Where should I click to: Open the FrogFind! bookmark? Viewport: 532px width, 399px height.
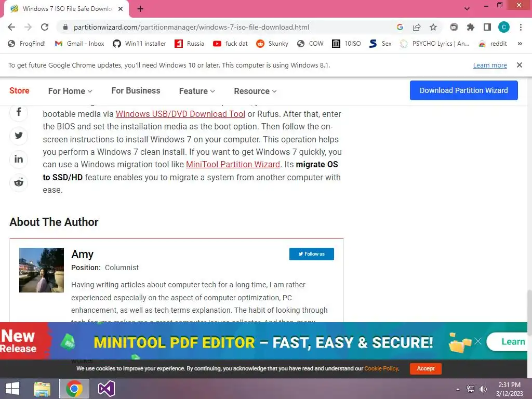pyautogui.click(x=27, y=44)
